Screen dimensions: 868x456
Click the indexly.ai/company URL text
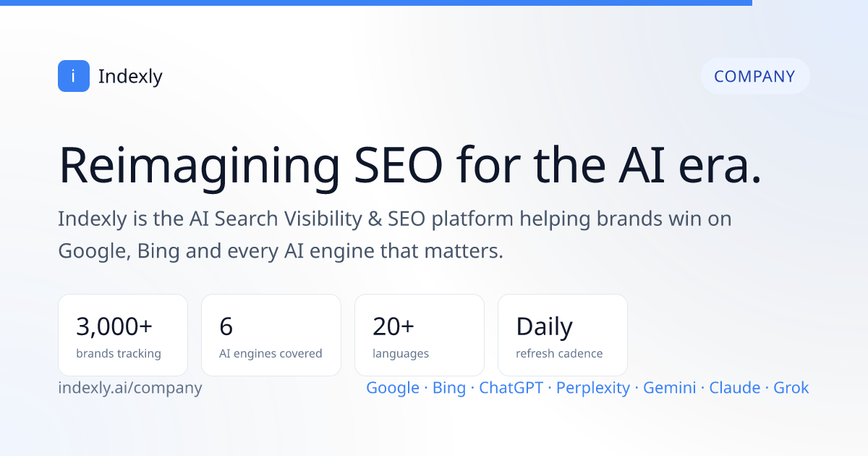pos(130,388)
